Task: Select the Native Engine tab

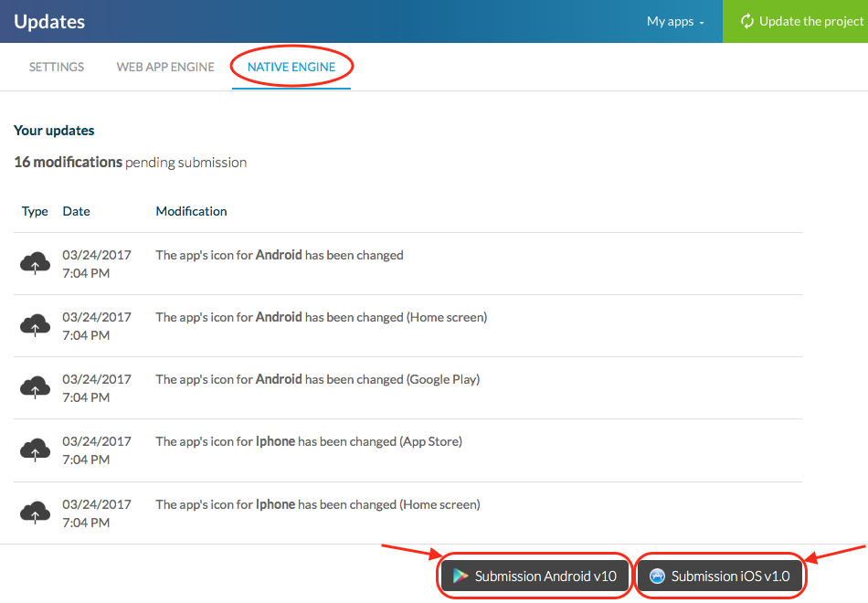Action: (x=291, y=67)
